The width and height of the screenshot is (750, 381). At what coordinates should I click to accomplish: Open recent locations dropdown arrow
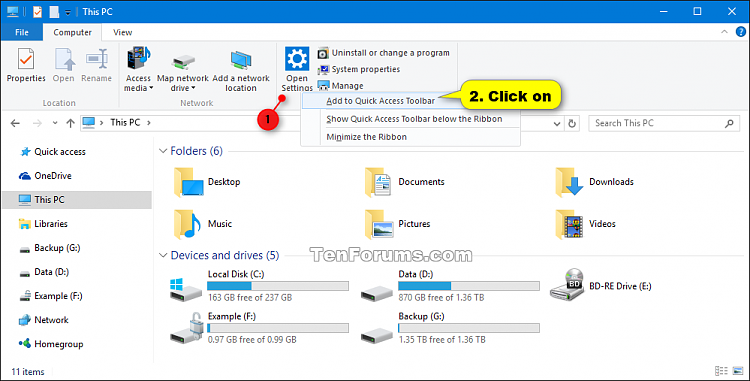[x=55, y=123]
